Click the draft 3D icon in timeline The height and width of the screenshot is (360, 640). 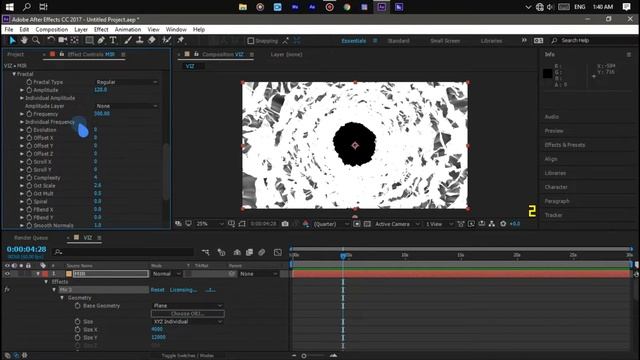(221, 252)
